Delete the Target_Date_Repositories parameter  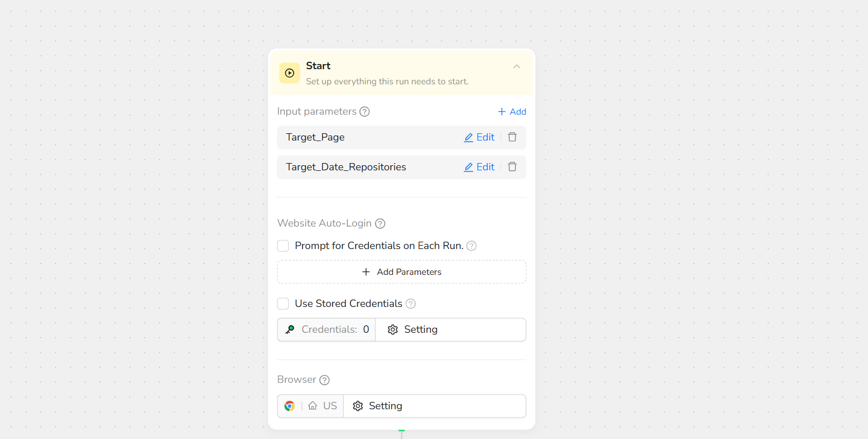(512, 167)
